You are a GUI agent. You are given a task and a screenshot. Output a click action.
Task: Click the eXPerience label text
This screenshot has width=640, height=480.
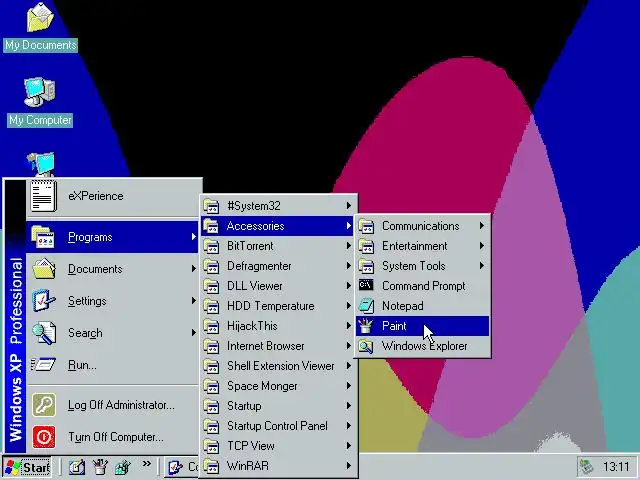(x=96, y=196)
